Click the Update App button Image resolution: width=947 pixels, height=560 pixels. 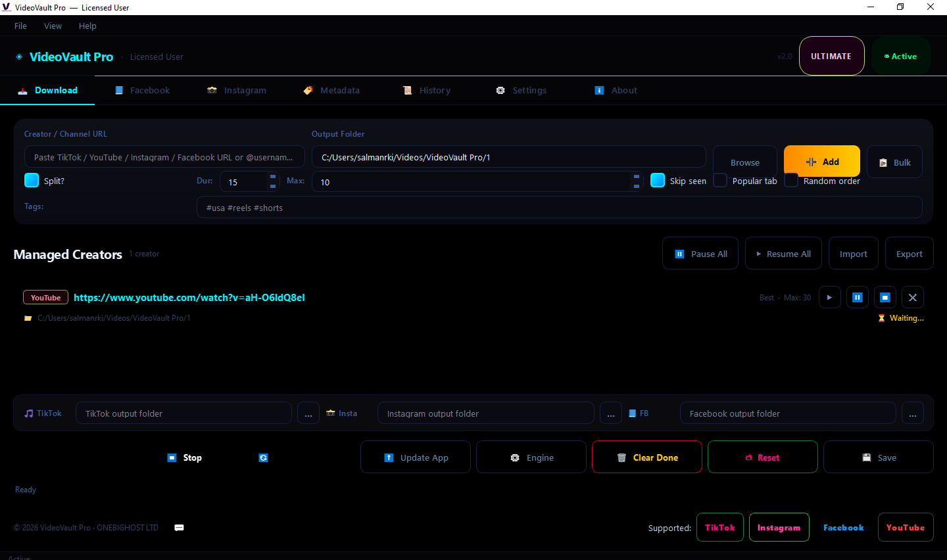click(416, 457)
